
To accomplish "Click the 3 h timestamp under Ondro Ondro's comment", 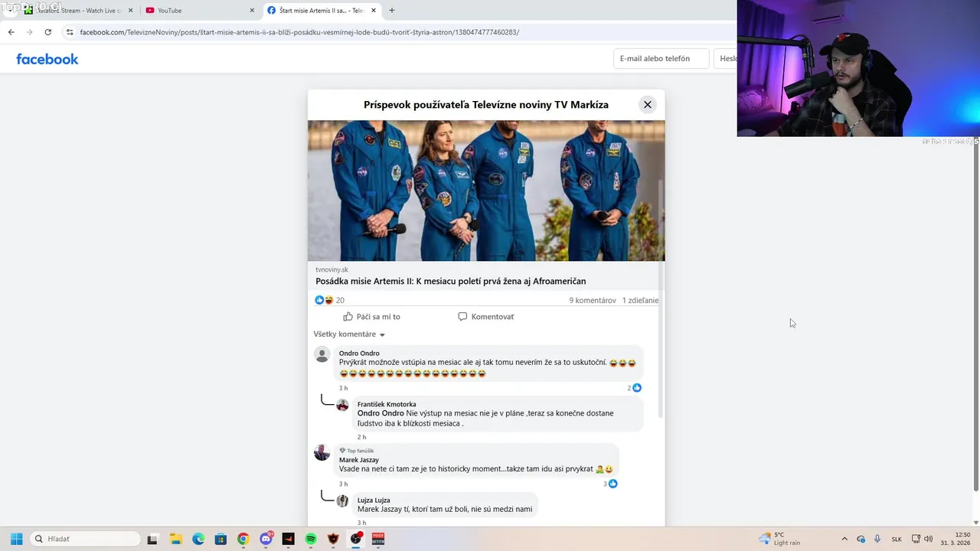I will 343,388.
